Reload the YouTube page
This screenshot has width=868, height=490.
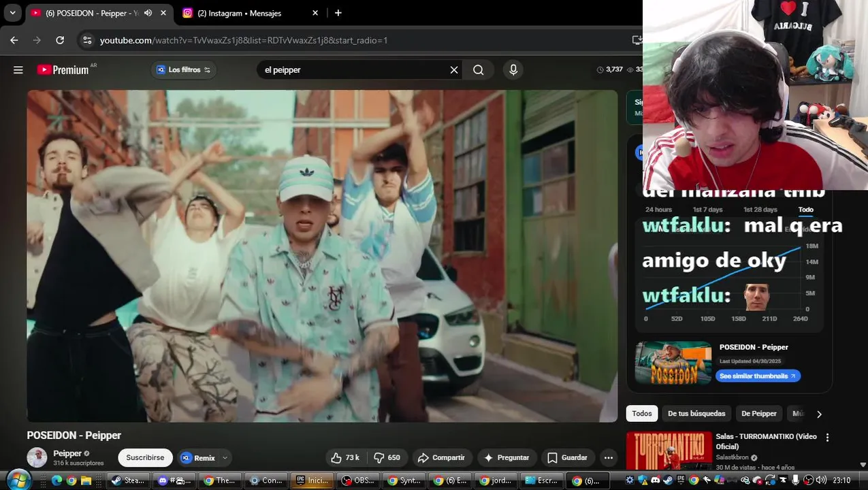pyautogui.click(x=60, y=40)
